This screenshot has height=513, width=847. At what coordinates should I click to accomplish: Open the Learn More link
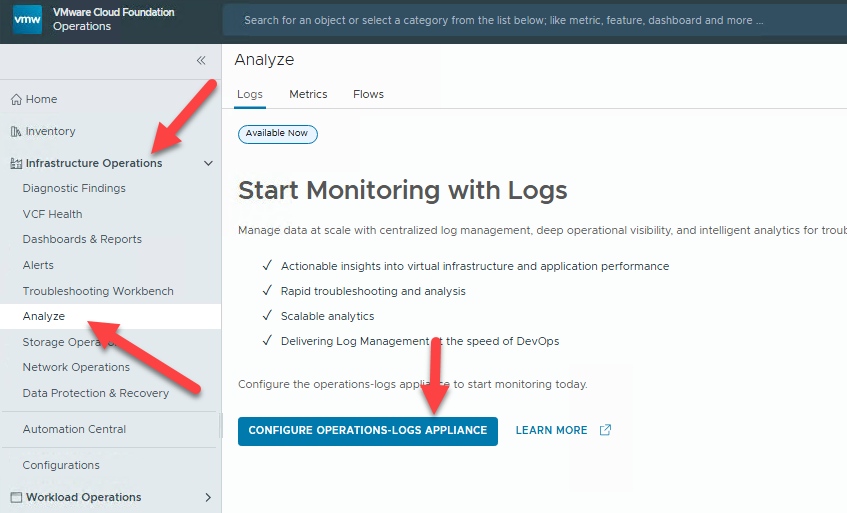(551, 431)
